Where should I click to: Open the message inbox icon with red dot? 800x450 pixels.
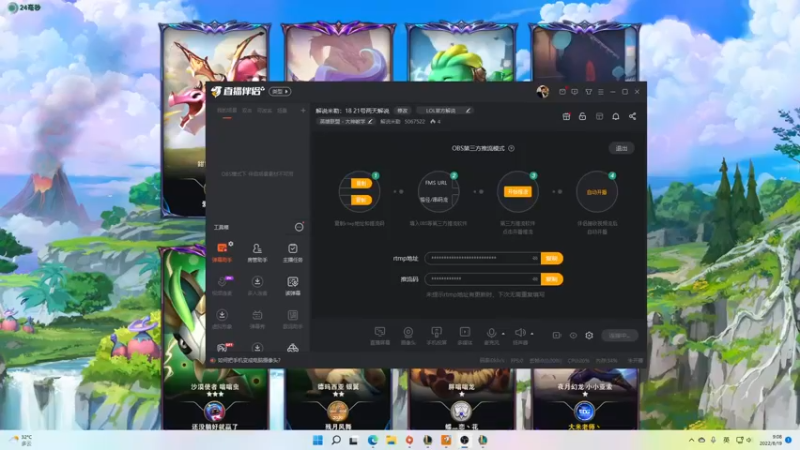(563, 92)
